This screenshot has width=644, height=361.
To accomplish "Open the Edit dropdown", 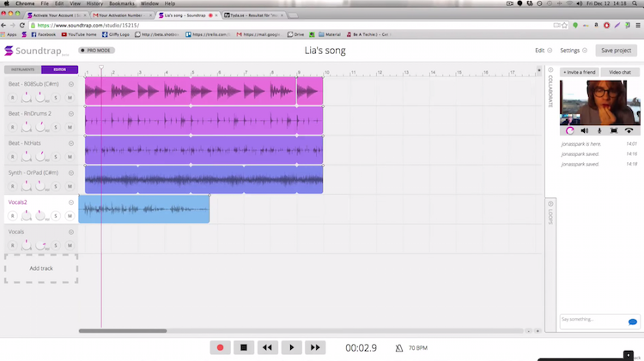I will point(544,51).
